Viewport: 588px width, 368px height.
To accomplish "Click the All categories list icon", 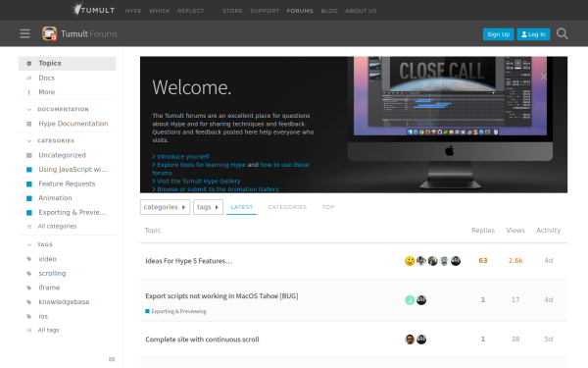I will coord(29,227).
